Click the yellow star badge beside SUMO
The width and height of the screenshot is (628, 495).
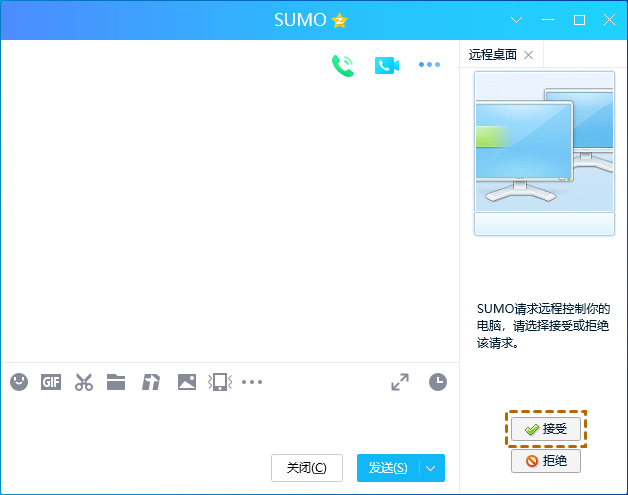(x=339, y=20)
